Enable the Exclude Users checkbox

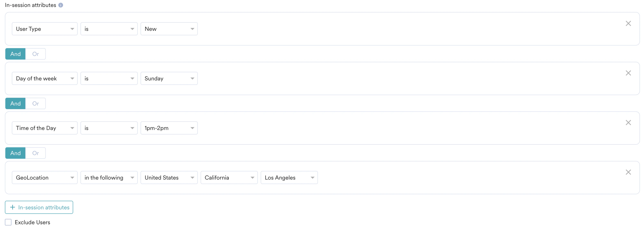tap(8, 222)
